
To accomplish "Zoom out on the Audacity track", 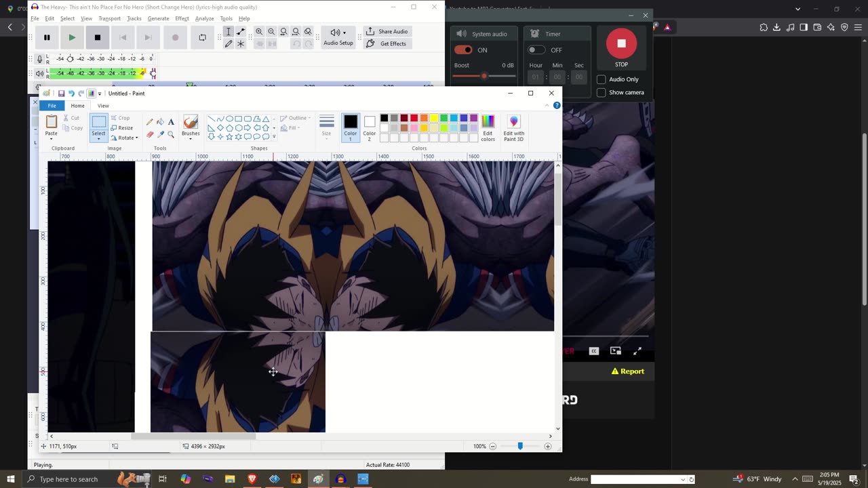I will pyautogui.click(x=271, y=32).
